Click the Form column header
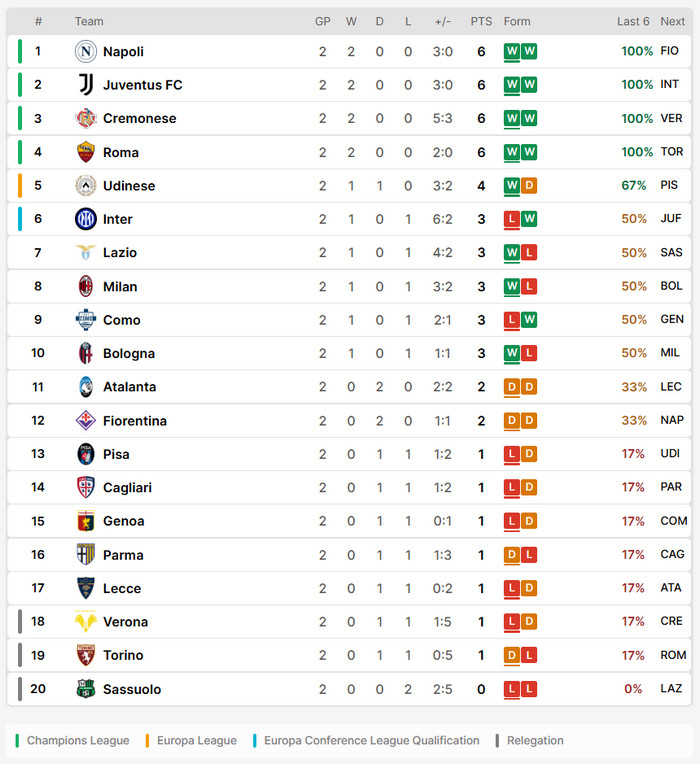 coord(517,21)
